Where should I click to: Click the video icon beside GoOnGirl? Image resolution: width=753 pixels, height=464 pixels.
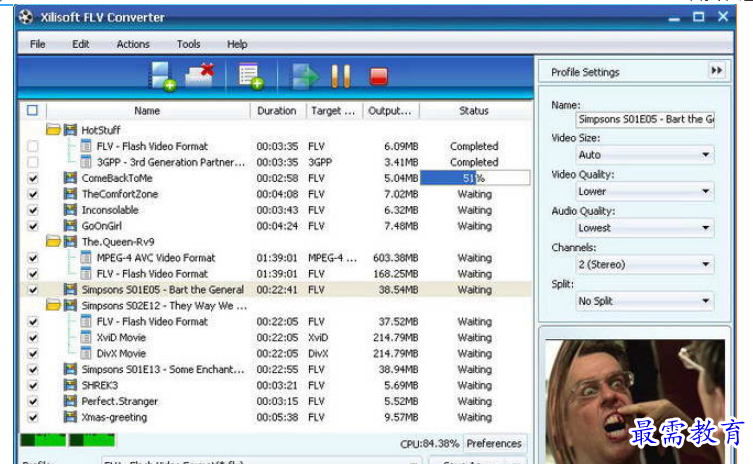tap(70, 226)
